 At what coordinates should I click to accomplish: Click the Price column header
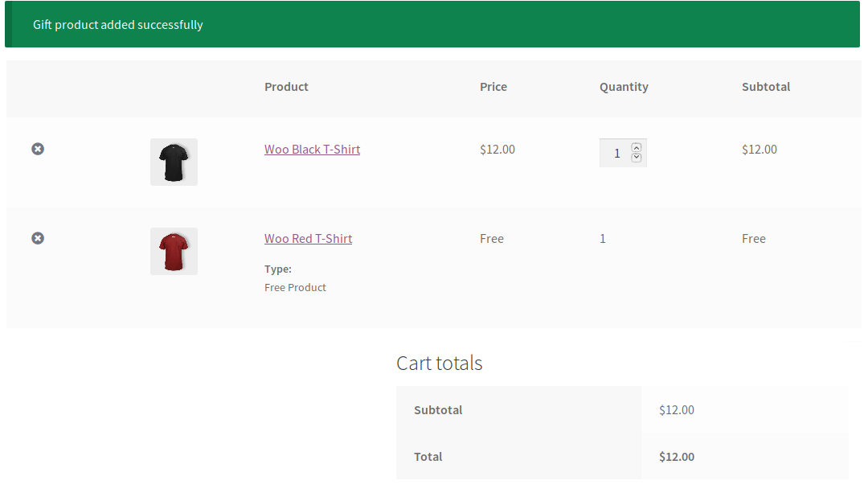pos(493,87)
